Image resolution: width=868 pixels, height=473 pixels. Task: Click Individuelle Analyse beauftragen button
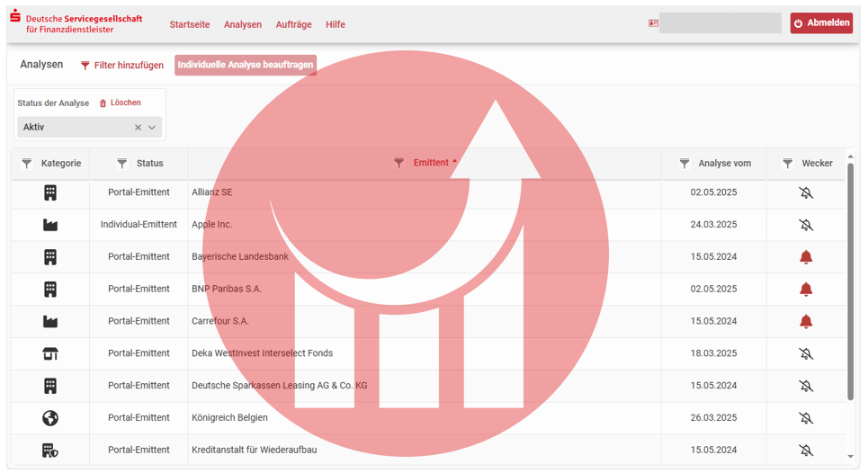(246, 65)
